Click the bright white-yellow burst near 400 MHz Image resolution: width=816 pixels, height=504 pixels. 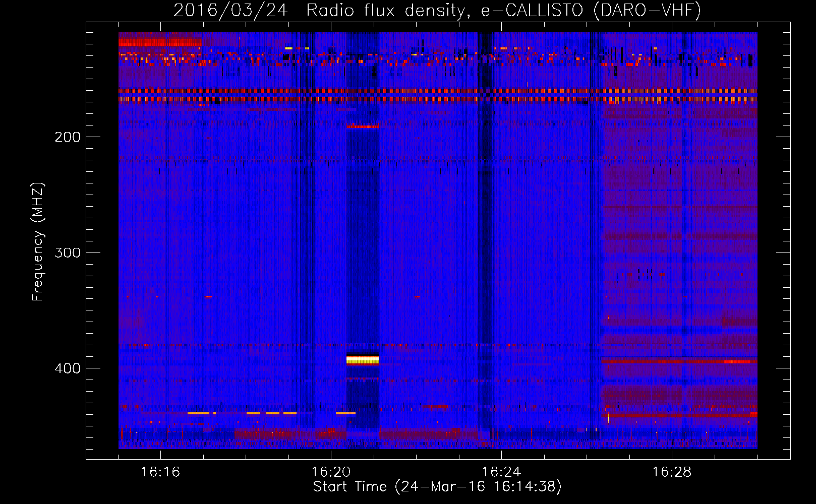[x=363, y=359]
